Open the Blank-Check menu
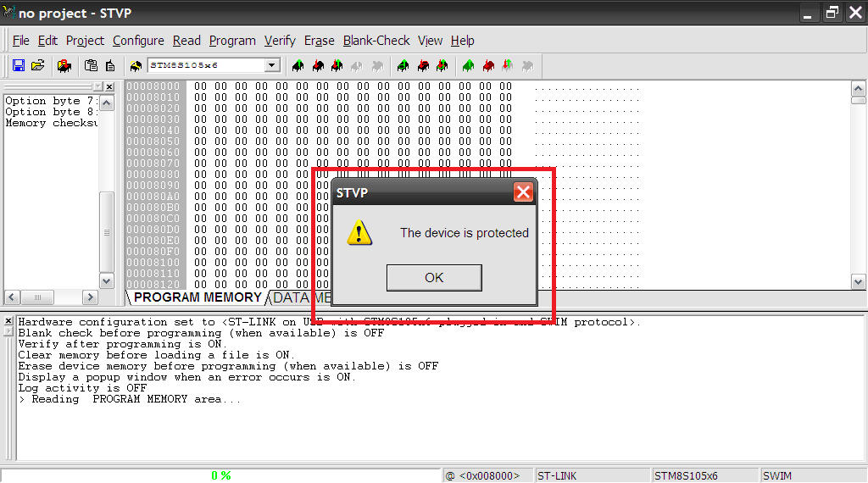The image size is (868, 483). (376, 41)
